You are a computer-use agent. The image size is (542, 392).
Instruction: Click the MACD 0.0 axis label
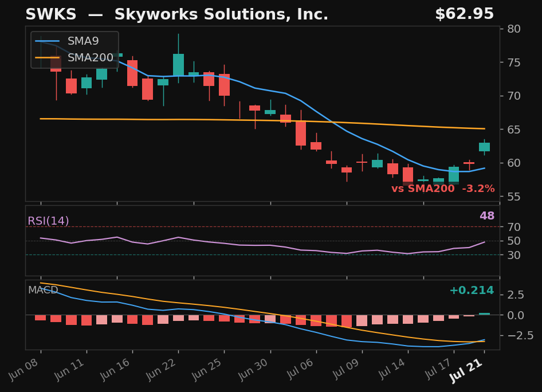coord(516,315)
